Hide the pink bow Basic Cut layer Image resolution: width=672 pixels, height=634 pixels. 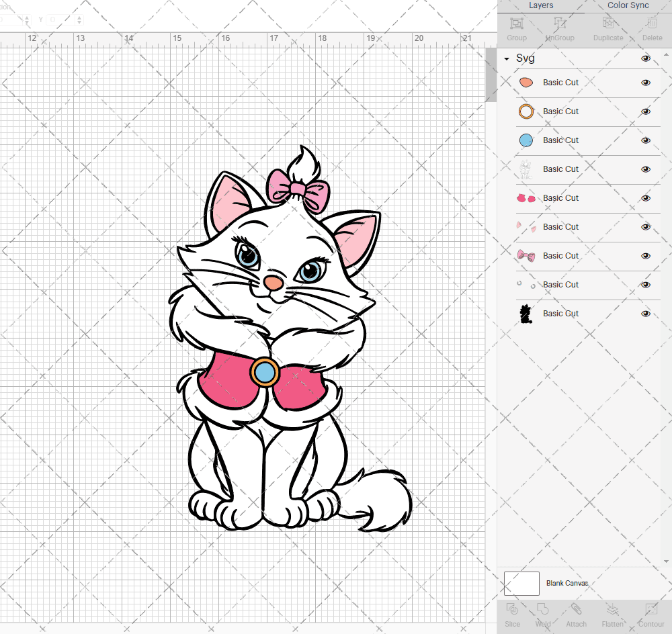pos(646,256)
